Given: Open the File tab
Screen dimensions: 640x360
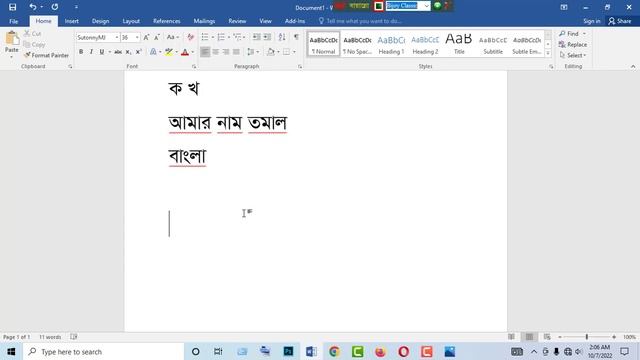Looking at the screenshot, I should point(13,21).
